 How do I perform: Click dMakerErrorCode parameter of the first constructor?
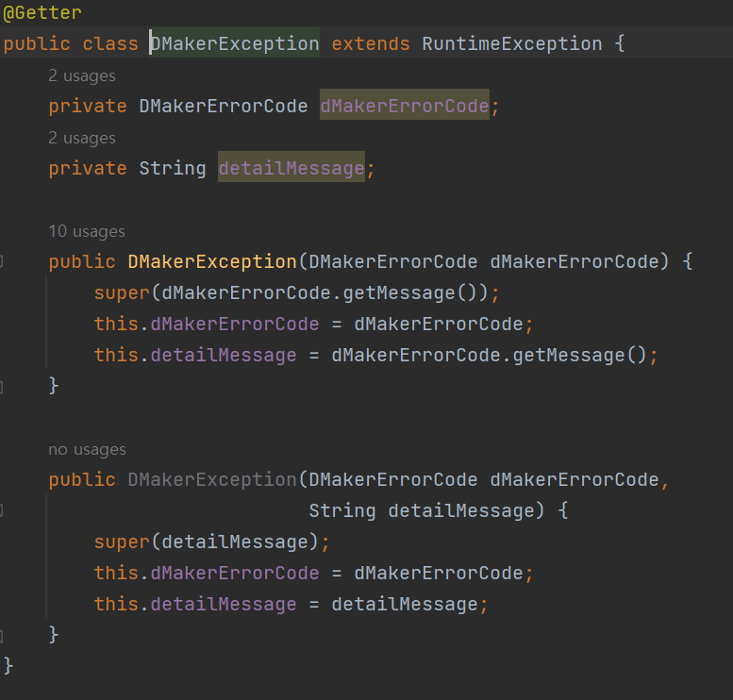tap(575, 261)
